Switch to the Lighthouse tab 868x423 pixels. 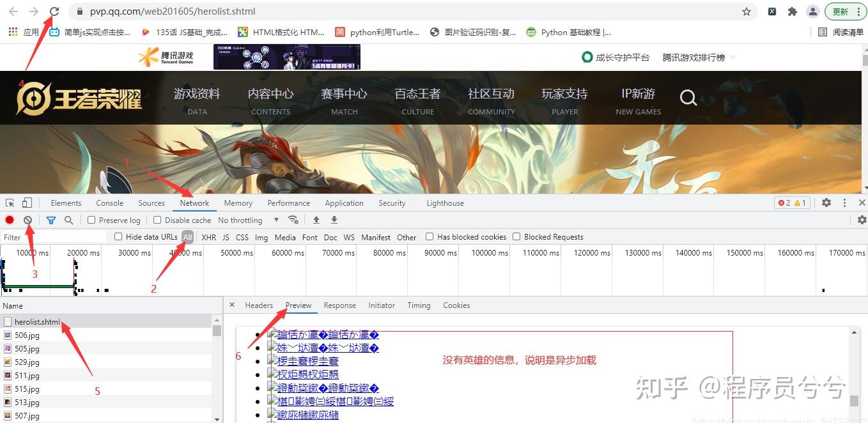(x=445, y=203)
